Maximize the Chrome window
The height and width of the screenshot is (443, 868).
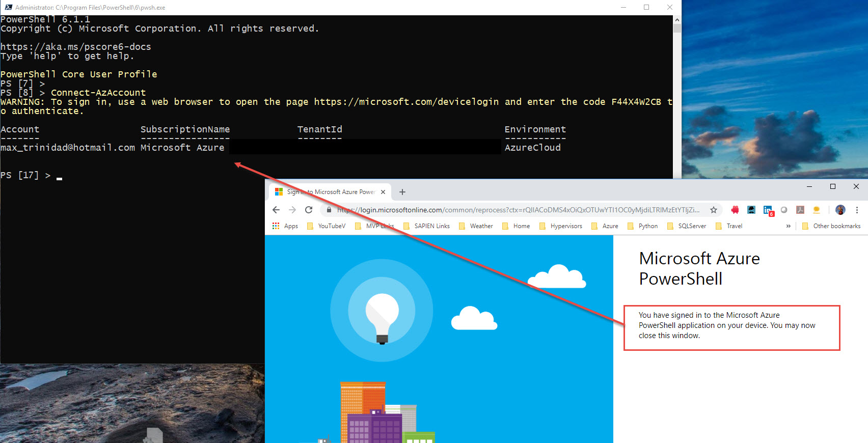tap(833, 186)
